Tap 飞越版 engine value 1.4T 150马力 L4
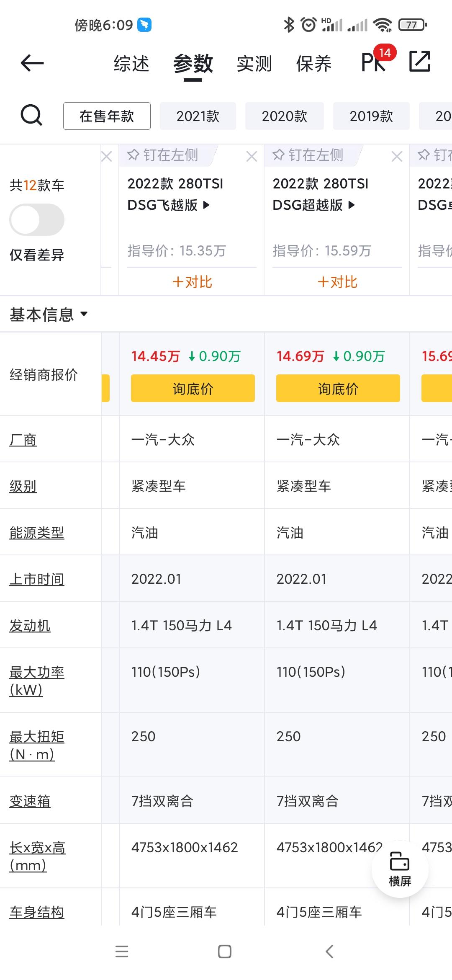This screenshot has height=980, width=452. (x=181, y=626)
